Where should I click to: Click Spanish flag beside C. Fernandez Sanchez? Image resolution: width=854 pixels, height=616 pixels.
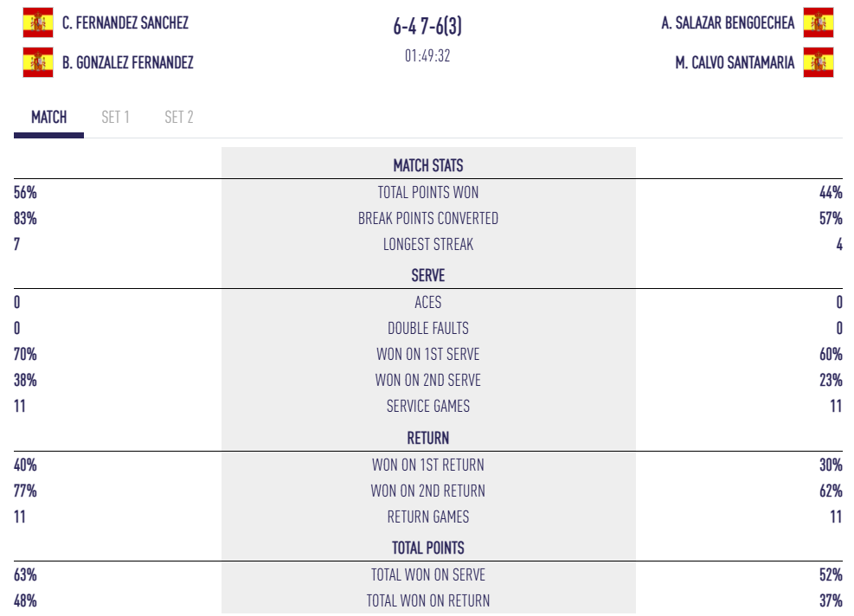coord(37,22)
